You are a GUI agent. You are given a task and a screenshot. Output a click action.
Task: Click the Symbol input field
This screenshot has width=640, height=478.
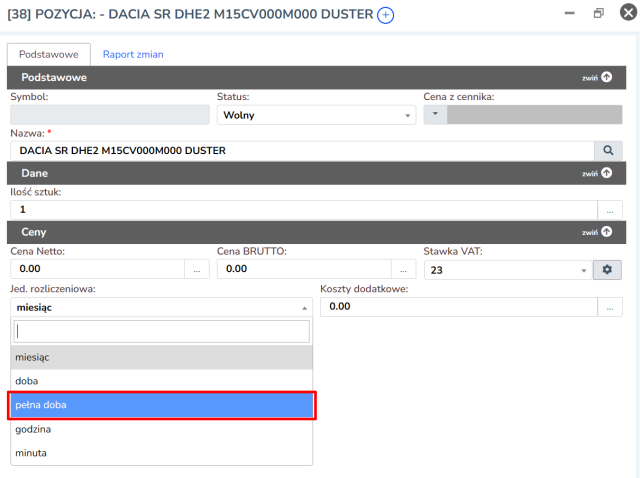[110, 115]
